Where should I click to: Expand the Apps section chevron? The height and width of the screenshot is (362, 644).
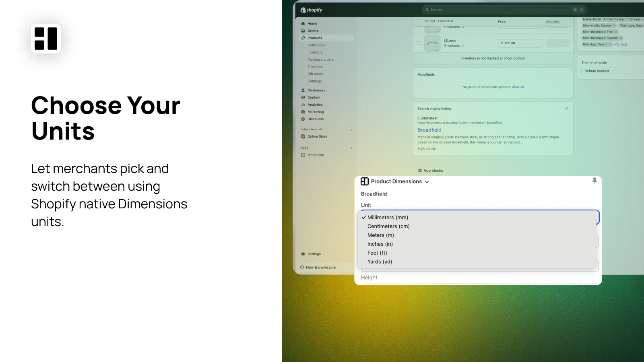pos(351,148)
